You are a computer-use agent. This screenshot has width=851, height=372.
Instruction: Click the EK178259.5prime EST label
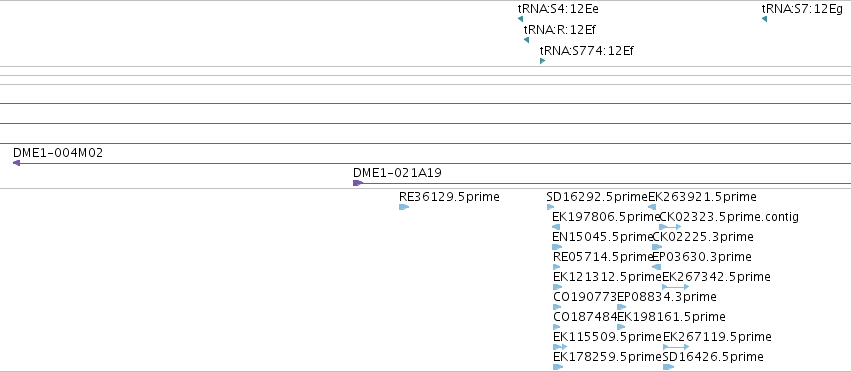click(x=607, y=357)
